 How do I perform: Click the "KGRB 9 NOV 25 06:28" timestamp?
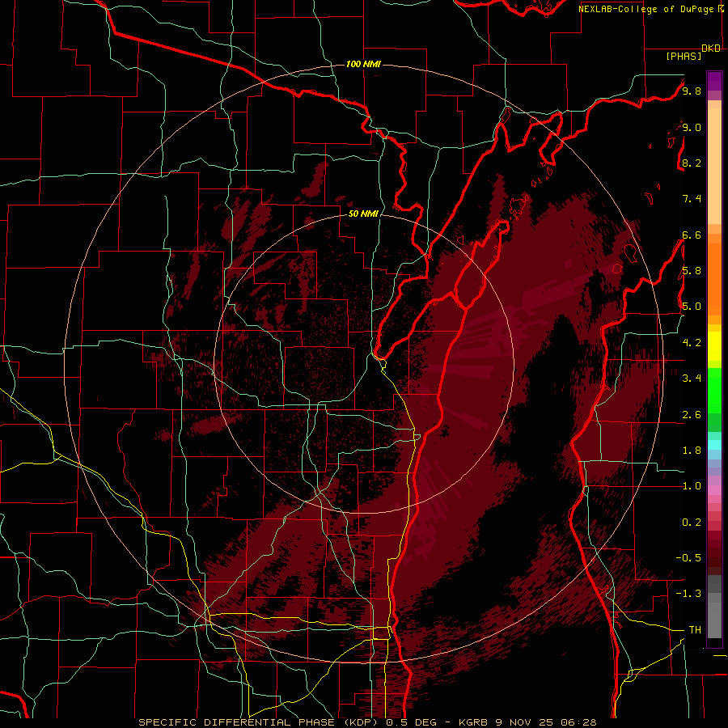tap(527, 722)
